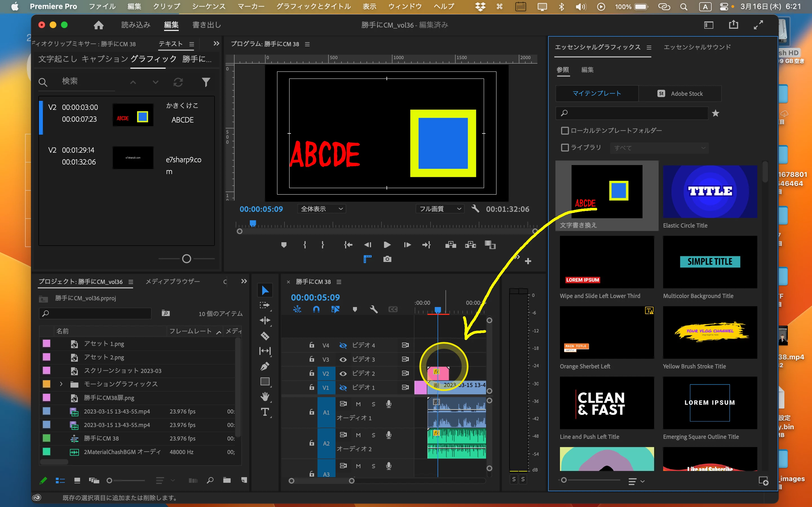Open the 全体表示 zoom dropdown
This screenshot has height=507, width=812.
(x=321, y=209)
